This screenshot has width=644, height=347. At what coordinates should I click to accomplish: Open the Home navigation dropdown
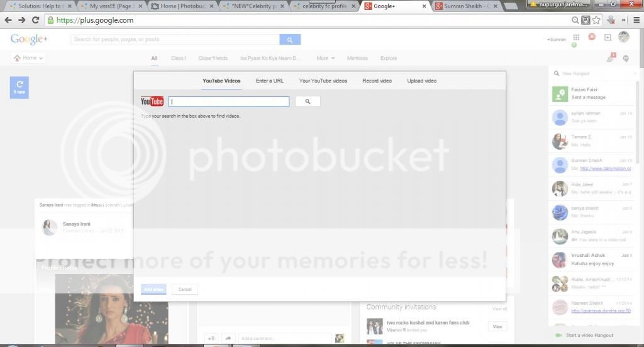tap(28, 58)
